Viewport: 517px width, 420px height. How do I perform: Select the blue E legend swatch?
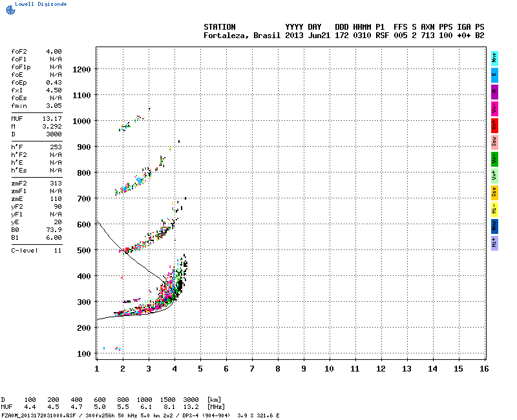coord(494,75)
